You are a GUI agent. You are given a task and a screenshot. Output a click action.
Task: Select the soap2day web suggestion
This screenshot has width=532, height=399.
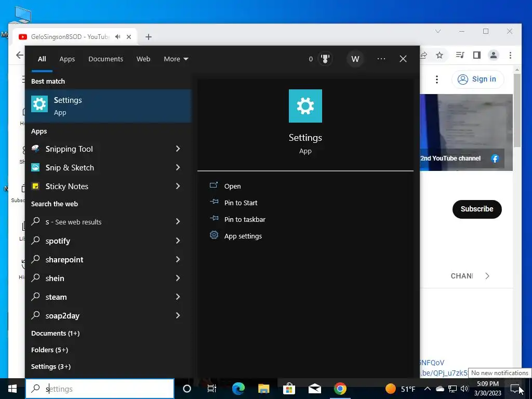point(62,316)
